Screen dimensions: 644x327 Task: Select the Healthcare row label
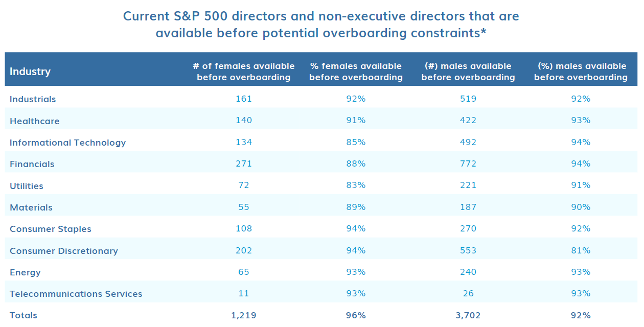35,121
